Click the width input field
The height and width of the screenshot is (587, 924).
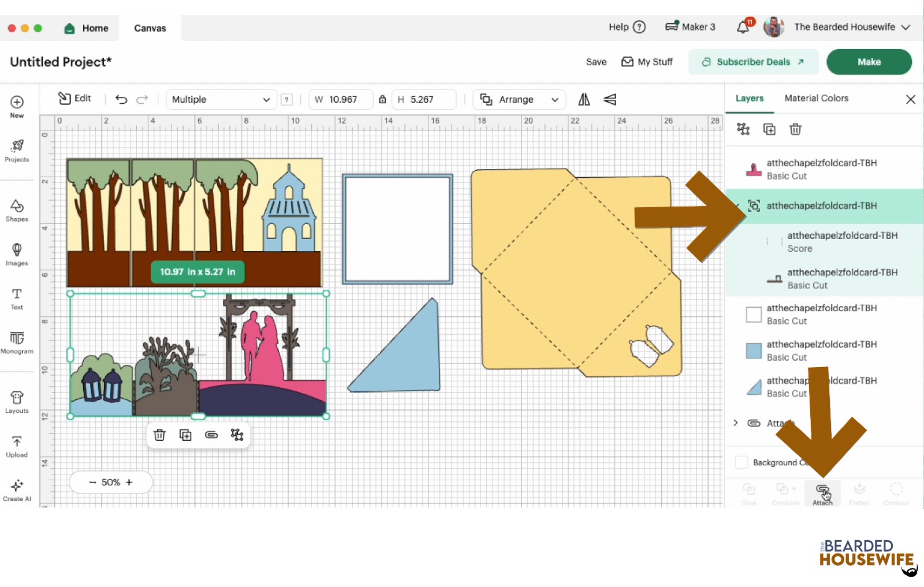coord(342,99)
